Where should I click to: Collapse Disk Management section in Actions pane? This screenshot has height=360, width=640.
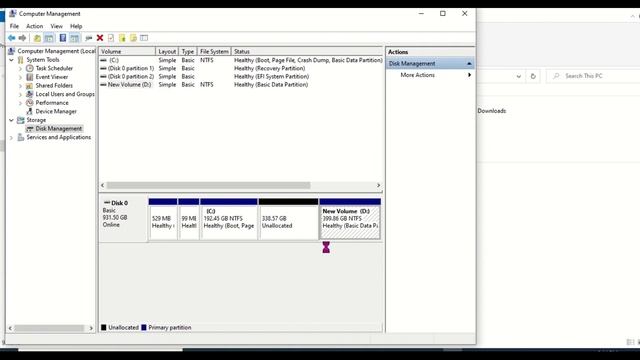[469, 64]
